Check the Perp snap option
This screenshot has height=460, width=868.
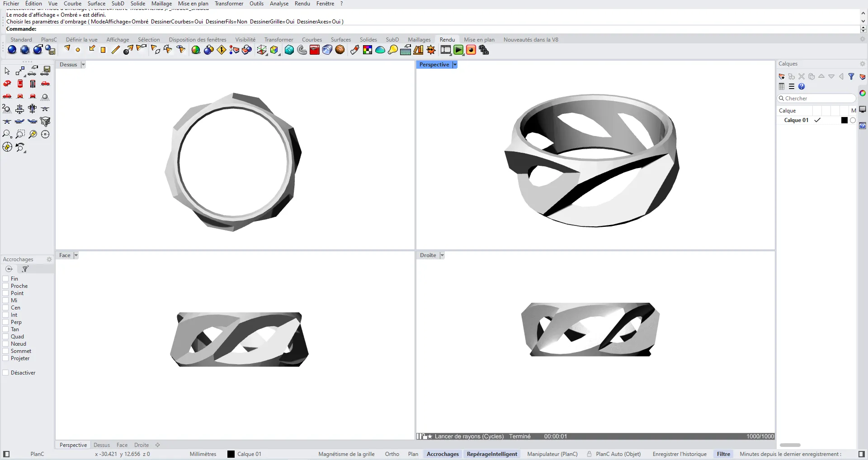[x=6, y=322]
